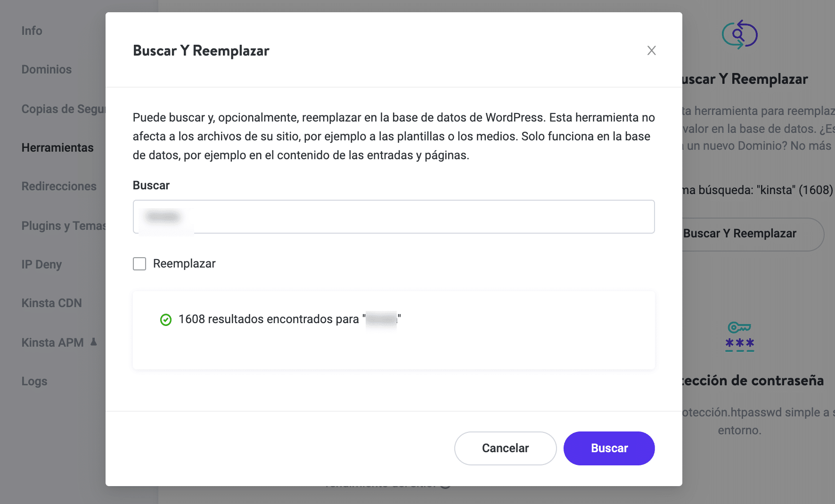Go to Dominios in the sidebar
This screenshot has width=835, height=504.
click(47, 70)
